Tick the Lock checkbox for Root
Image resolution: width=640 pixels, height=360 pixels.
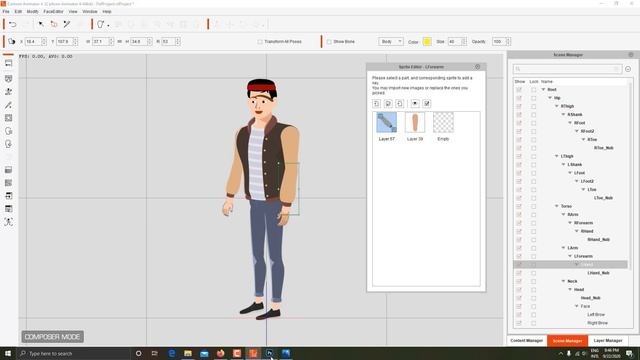click(533, 90)
